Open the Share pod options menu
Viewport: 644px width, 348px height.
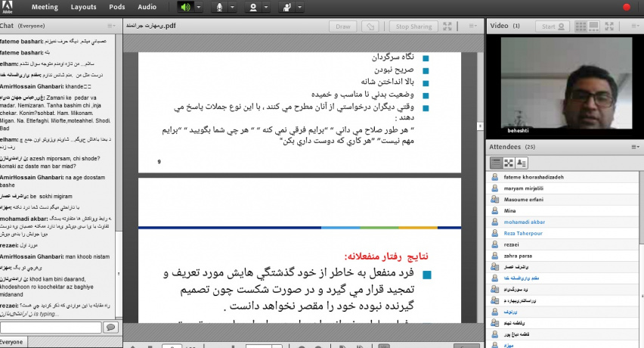[473, 26]
